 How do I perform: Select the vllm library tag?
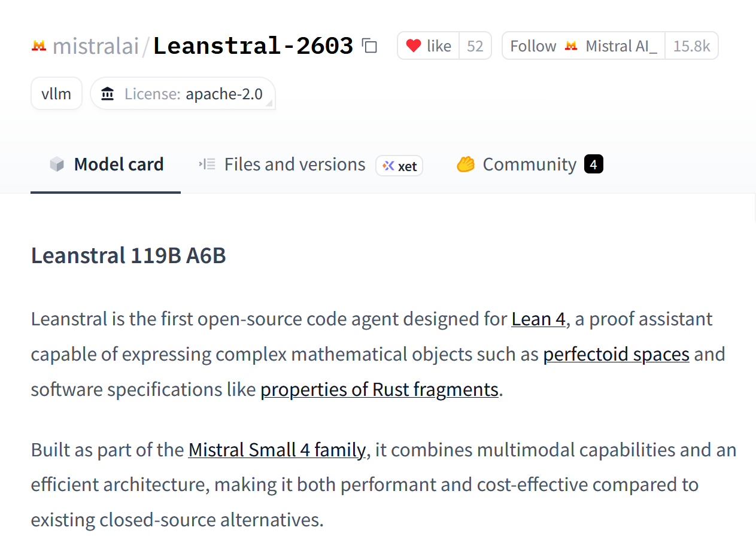(x=56, y=94)
